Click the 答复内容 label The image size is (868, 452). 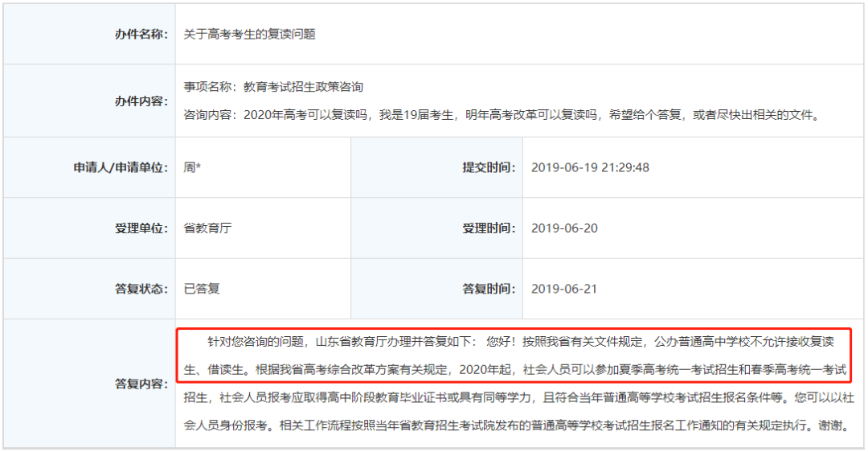click(141, 384)
